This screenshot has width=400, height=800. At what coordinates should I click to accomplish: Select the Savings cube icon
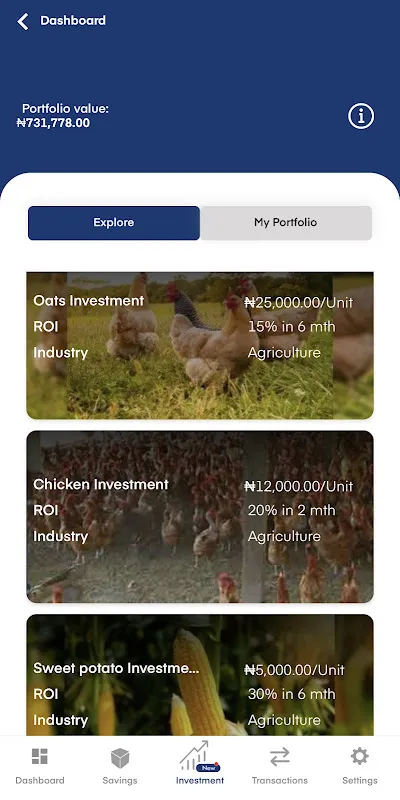[x=120, y=758]
